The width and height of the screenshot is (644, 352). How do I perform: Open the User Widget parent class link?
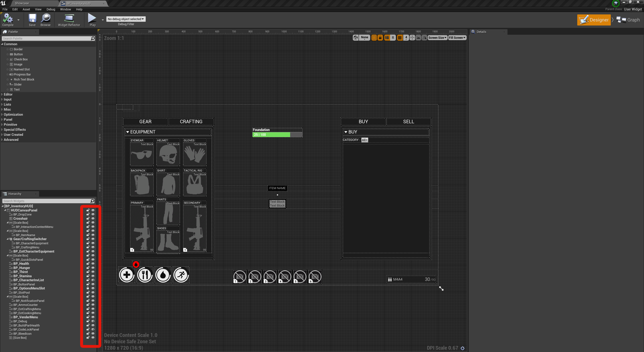[632, 9]
